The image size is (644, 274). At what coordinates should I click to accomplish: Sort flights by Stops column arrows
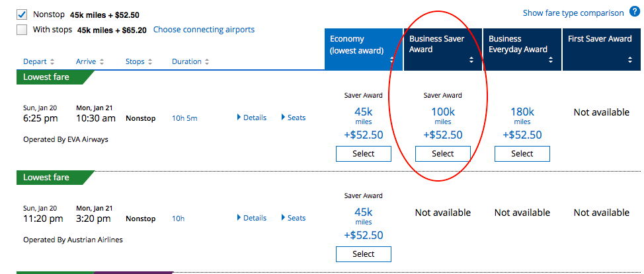(x=150, y=62)
